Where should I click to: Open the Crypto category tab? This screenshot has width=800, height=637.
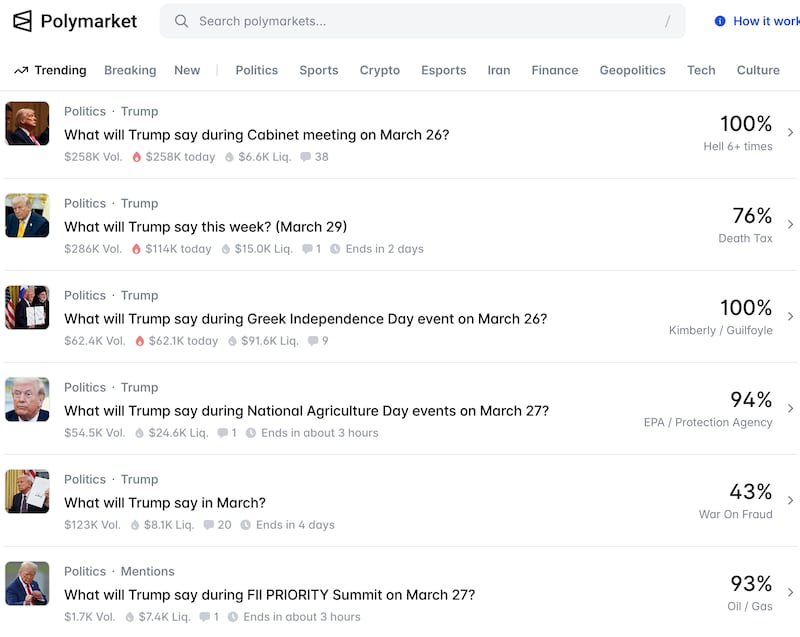pos(380,71)
